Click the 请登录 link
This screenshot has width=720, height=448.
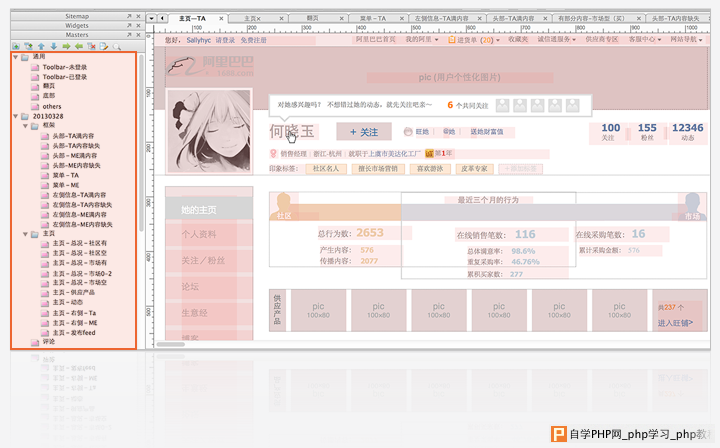[x=225, y=40]
